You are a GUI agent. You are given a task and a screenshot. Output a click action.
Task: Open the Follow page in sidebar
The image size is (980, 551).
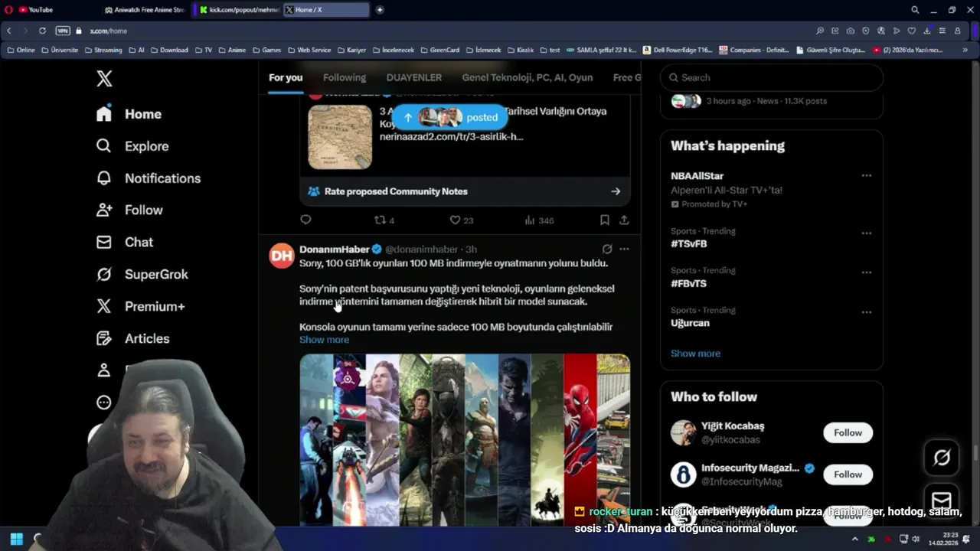point(129,210)
